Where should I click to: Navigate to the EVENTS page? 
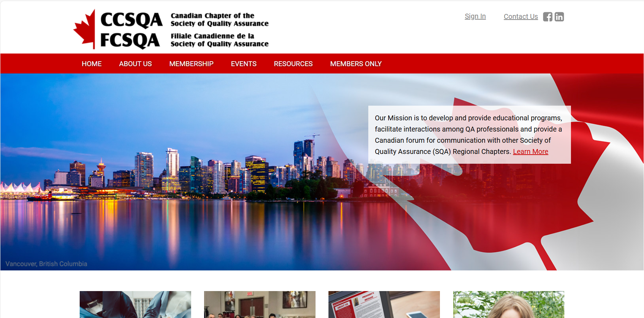[244, 64]
